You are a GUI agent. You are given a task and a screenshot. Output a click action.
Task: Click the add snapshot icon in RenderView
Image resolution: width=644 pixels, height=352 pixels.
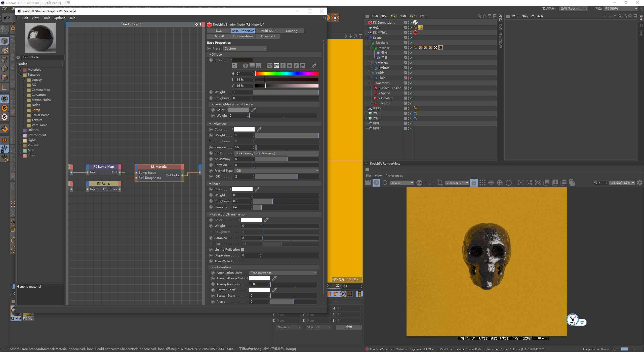click(x=555, y=183)
